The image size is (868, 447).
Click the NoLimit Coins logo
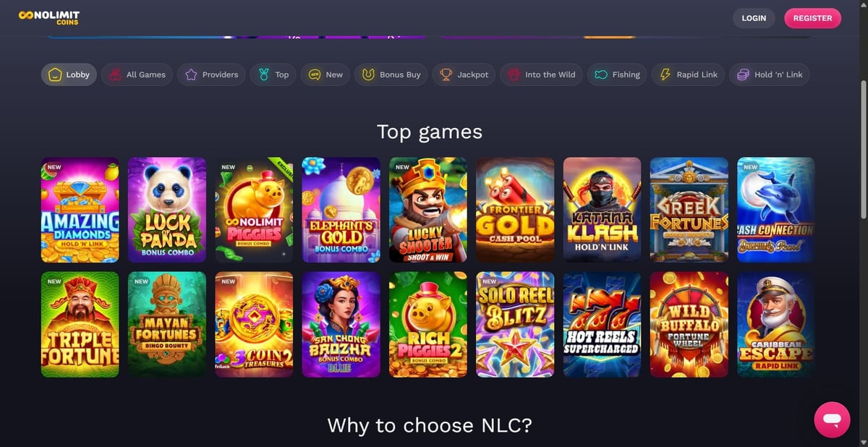(49, 18)
